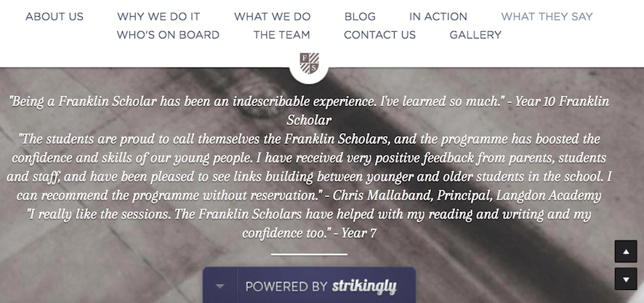Click the white divider line below testimonials
644x303 pixels.
(309, 254)
